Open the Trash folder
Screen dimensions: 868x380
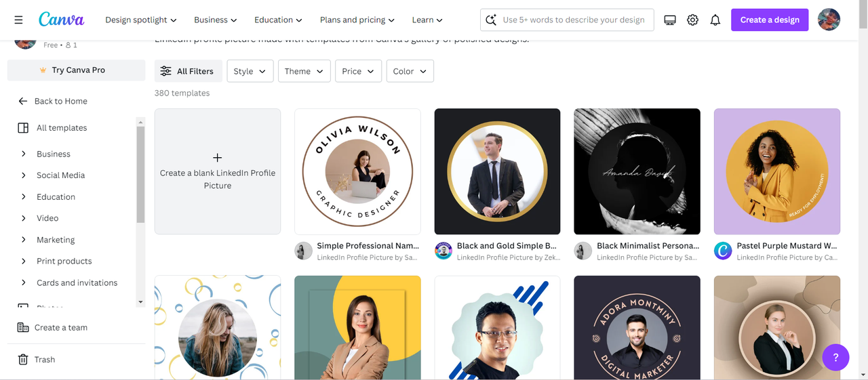(x=45, y=360)
